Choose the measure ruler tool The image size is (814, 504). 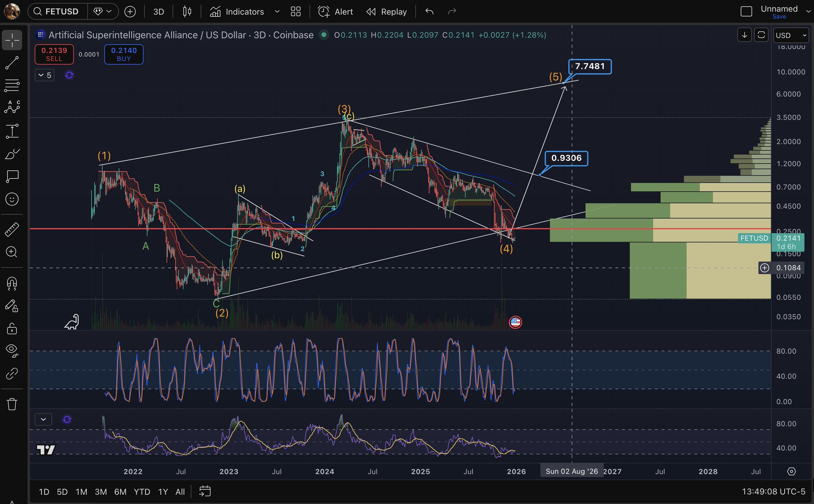click(12, 229)
